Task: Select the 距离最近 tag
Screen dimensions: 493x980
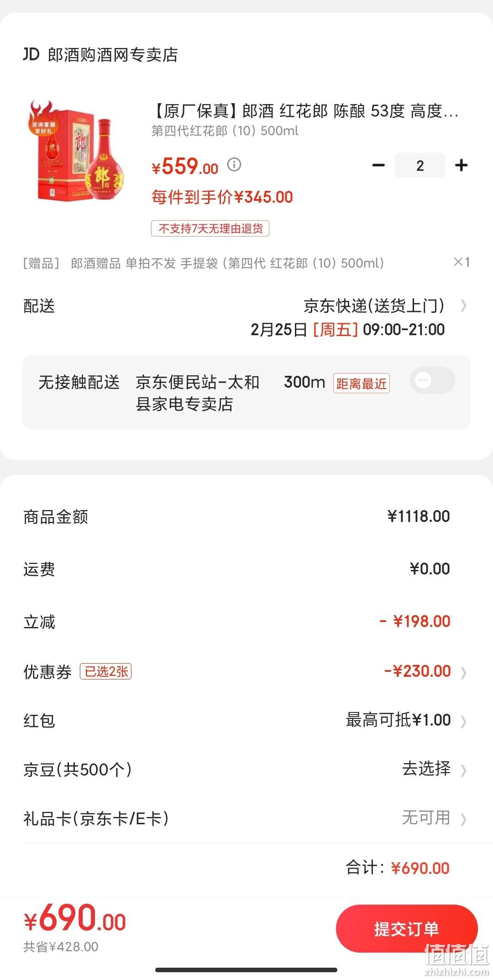Action: click(x=361, y=383)
